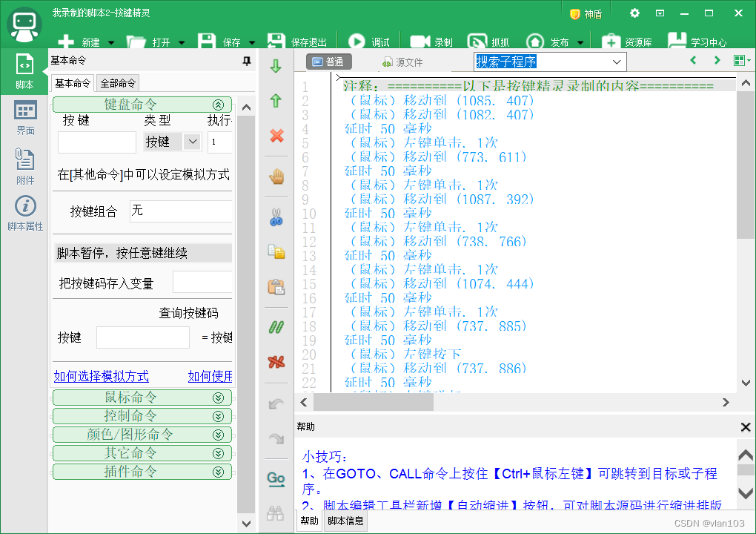Switch to the 脚本信息 bottom tab
This screenshot has width=756, height=534.
[345, 521]
